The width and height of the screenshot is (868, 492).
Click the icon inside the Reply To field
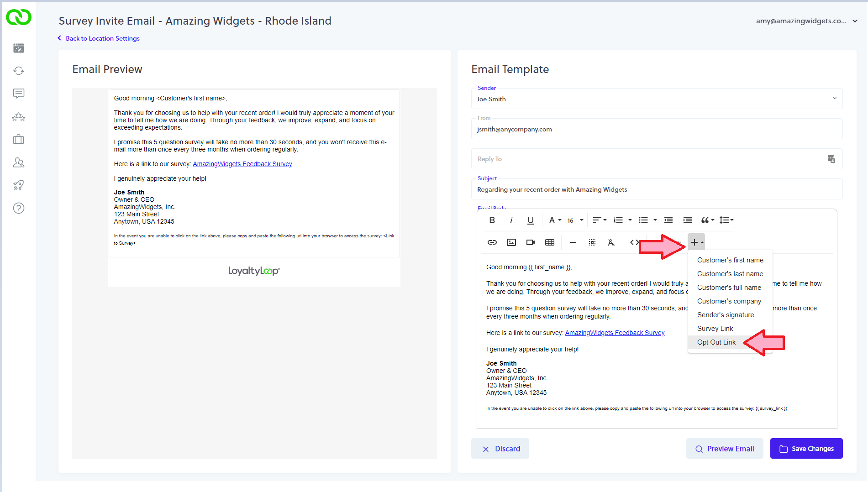(x=831, y=159)
